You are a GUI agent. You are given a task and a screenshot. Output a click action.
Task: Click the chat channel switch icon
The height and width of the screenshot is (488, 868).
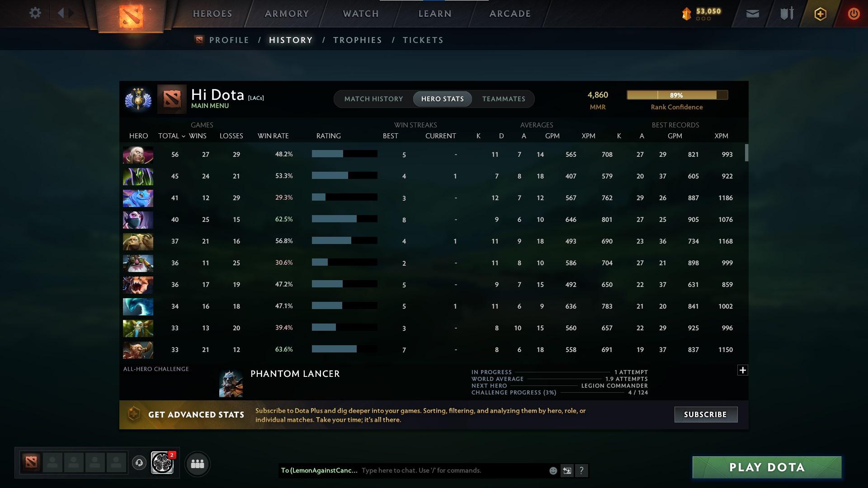point(567,470)
